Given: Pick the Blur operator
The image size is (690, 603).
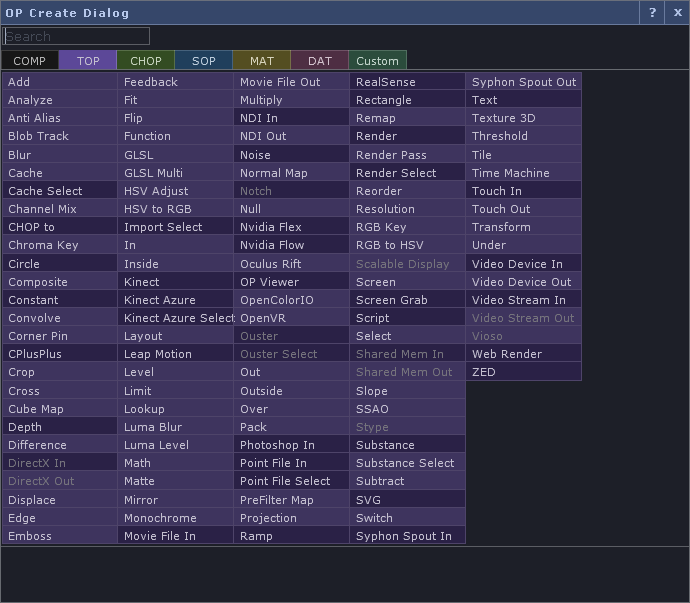Looking at the screenshot, I should pos(60,155).
